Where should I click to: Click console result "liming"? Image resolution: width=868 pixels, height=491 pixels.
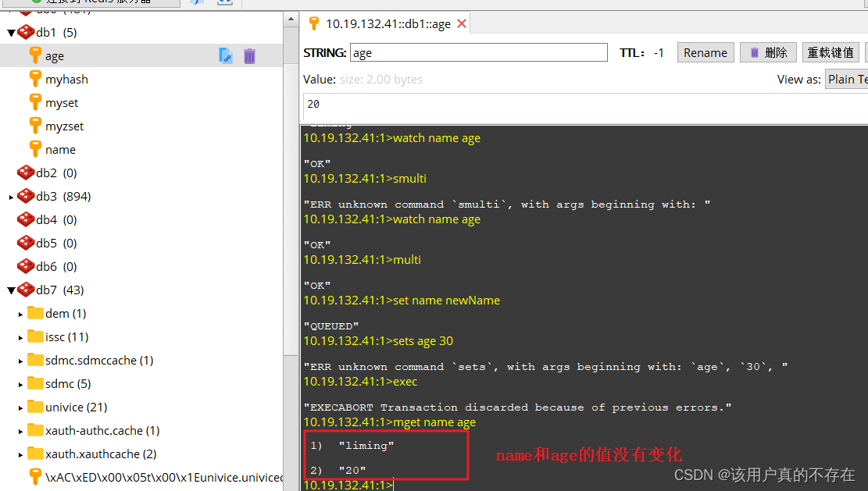tap(366, 446)
